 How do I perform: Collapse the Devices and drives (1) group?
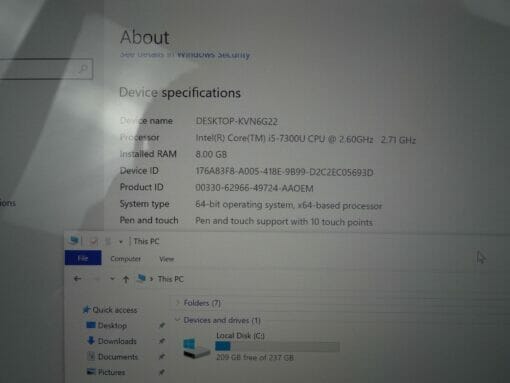[x=177, y=320]
